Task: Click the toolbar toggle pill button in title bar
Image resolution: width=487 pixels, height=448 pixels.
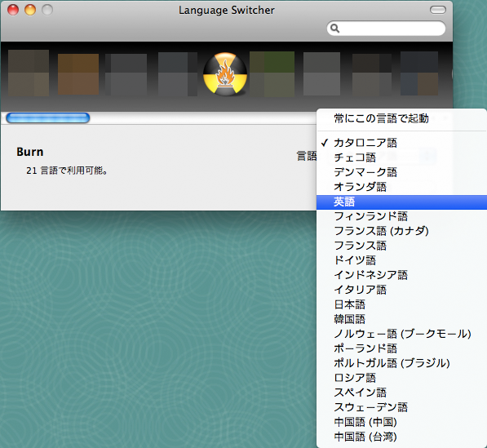Action: tap(437, 10)
